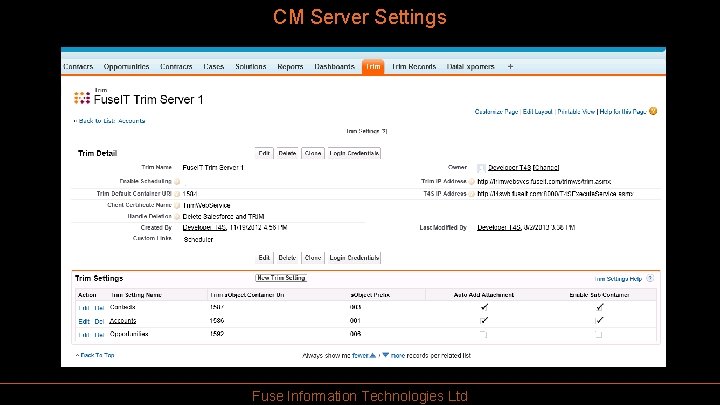
Task: Edit the Contacts trim setting
Action: (x=84, y=308)
